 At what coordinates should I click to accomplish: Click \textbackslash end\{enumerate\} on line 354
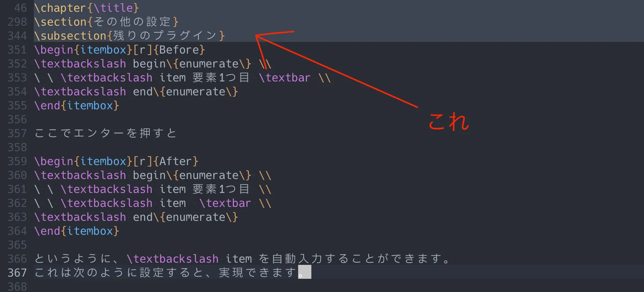tap(136, 91)
